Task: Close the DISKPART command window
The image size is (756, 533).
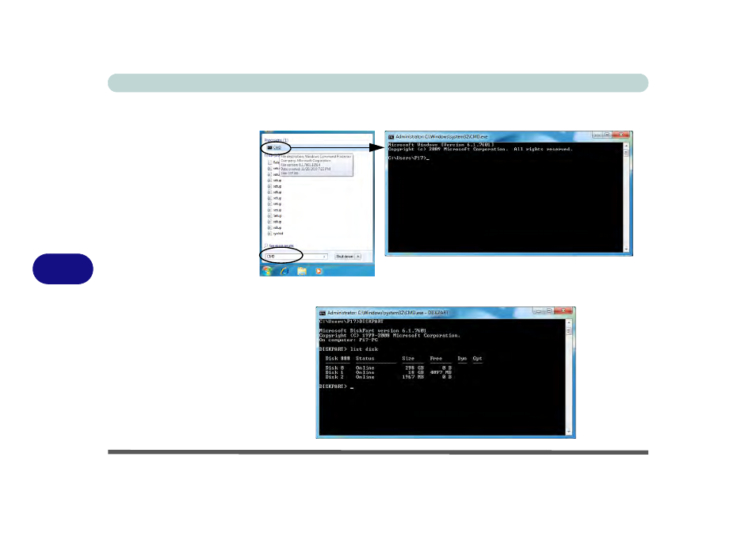Action: (563, 310)
